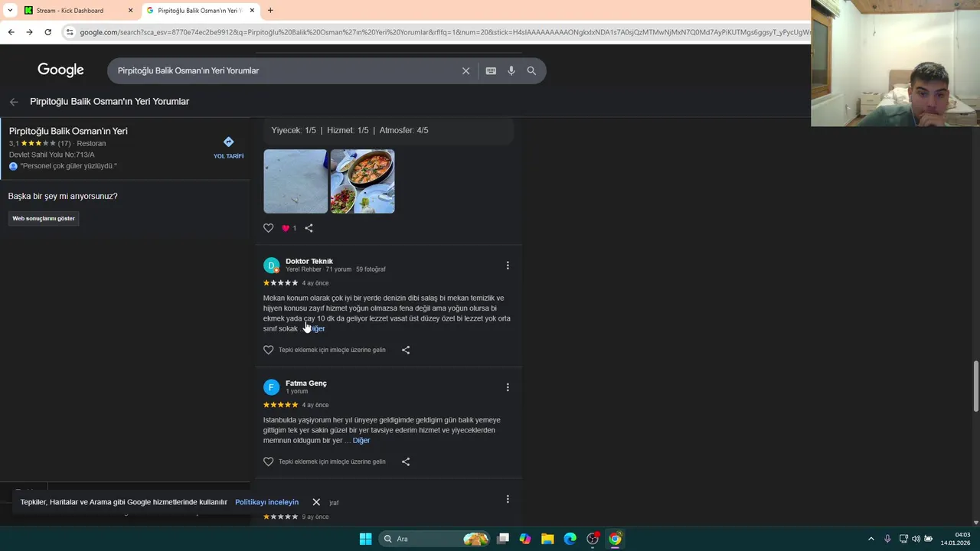
Task: Click '"Personel çok güler yüzlüydü."' snippet
Action: 69,166
